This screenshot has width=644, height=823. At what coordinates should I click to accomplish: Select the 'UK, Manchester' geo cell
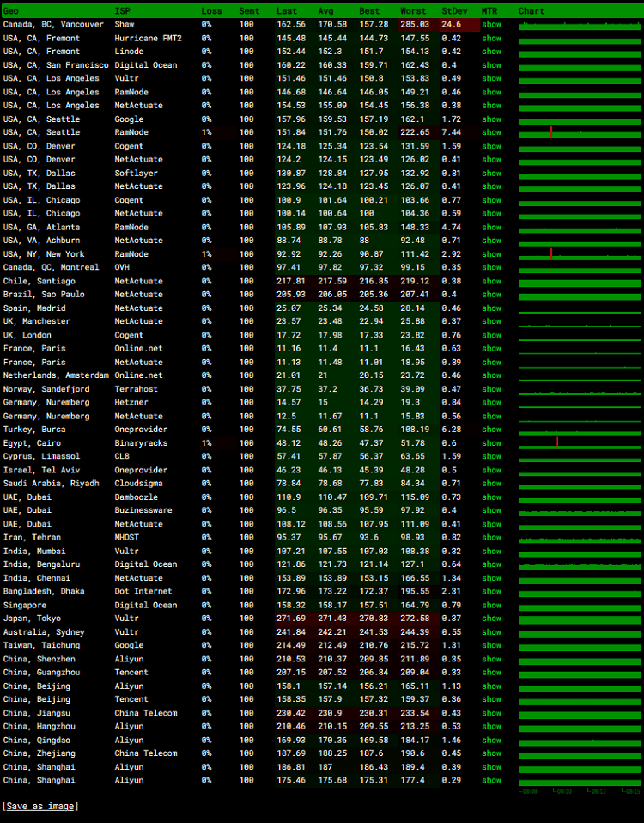coord(37,321)
